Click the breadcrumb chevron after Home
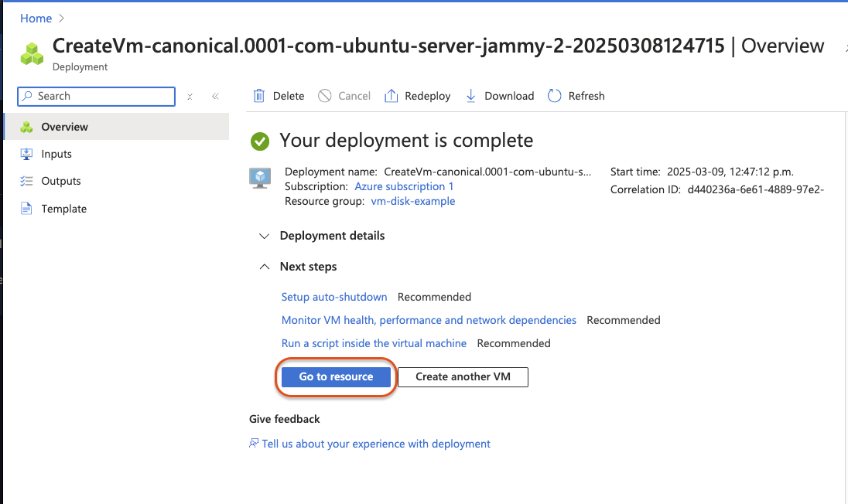The height and width of the screenshot is (504, 848). 61,19
